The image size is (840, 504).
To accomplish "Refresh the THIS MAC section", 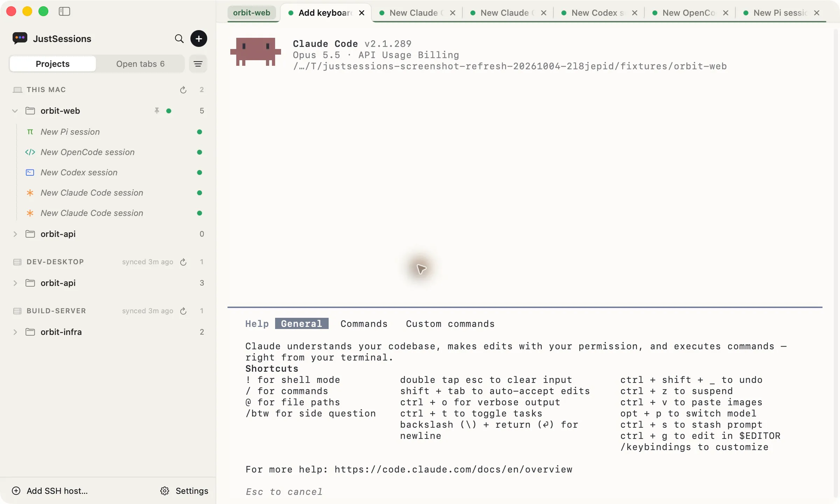I will click(x=183, y=90).
